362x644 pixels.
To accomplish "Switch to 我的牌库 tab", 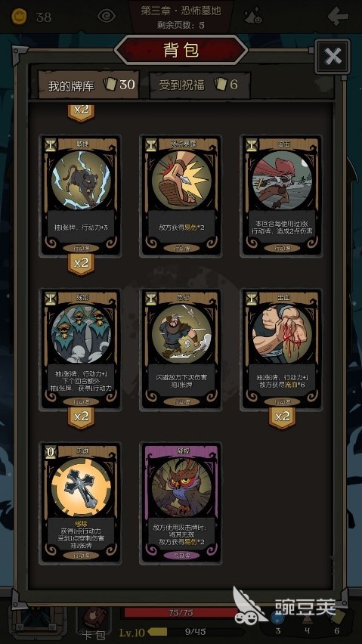I will [88, 85].
